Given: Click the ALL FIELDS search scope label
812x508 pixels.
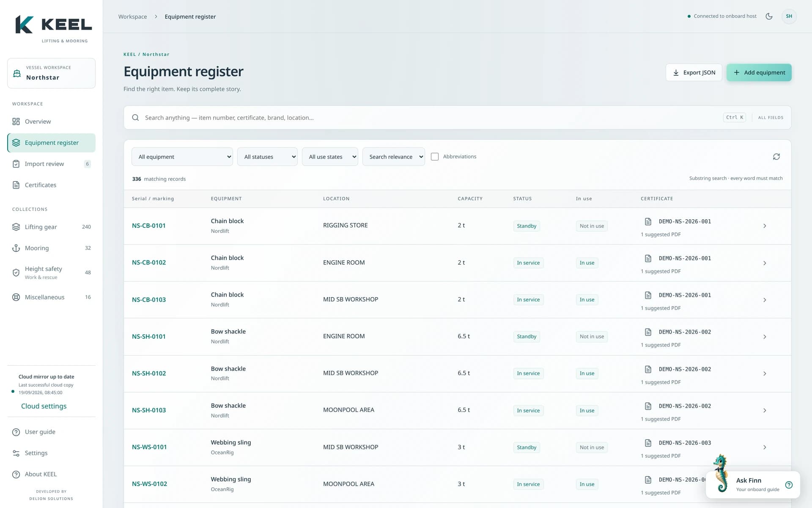Looking at the screenshot, I should point(771,118).
